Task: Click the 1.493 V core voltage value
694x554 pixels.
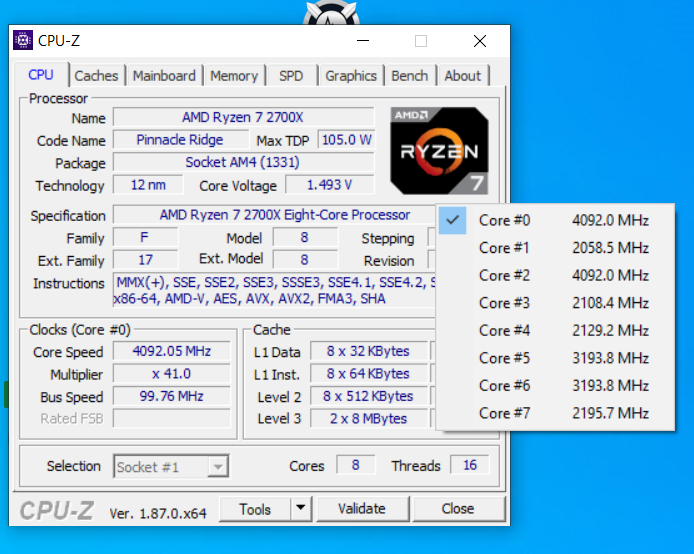Action: [330, 185]
